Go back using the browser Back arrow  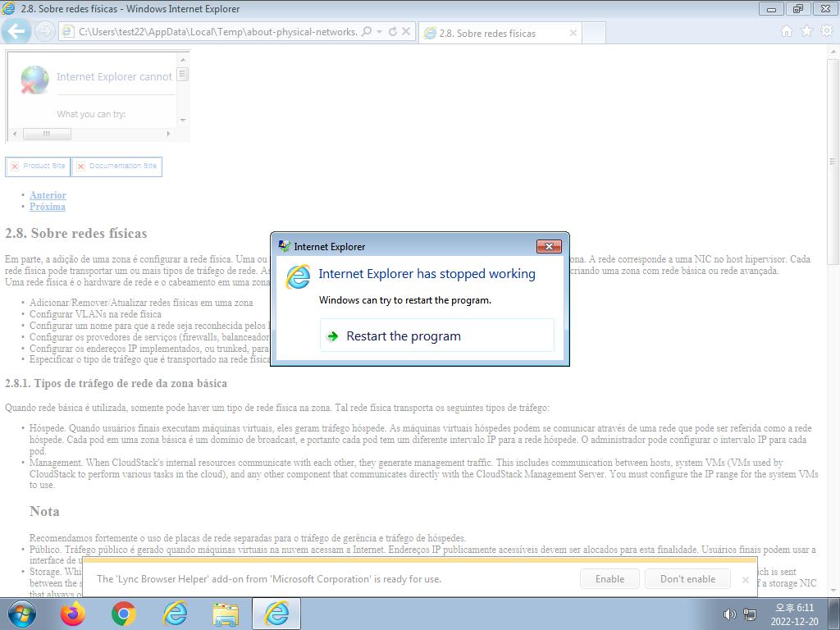click(16, 32)
